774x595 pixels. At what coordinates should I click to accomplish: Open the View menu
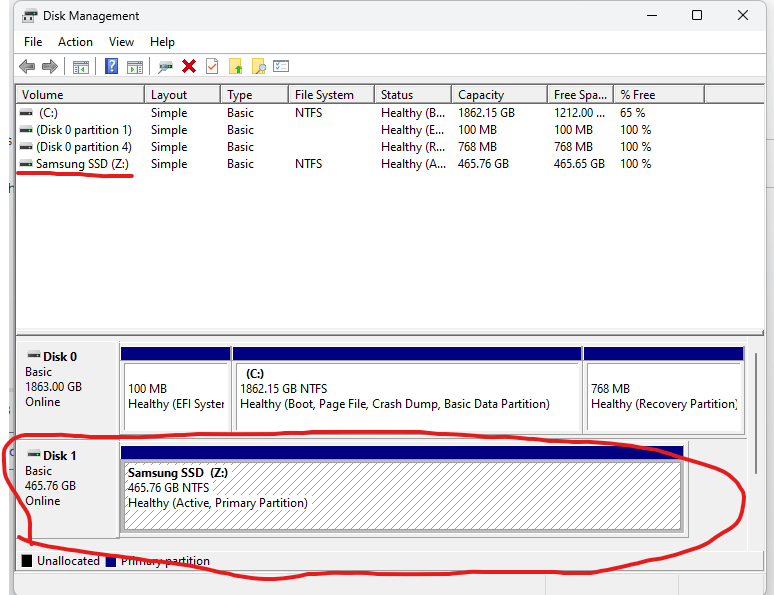coord(121,42)
